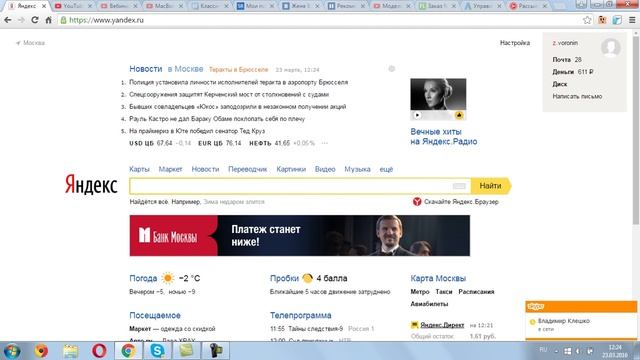
Task: Open the Chrome menu (three lines) icon
Action: [632, 20]
